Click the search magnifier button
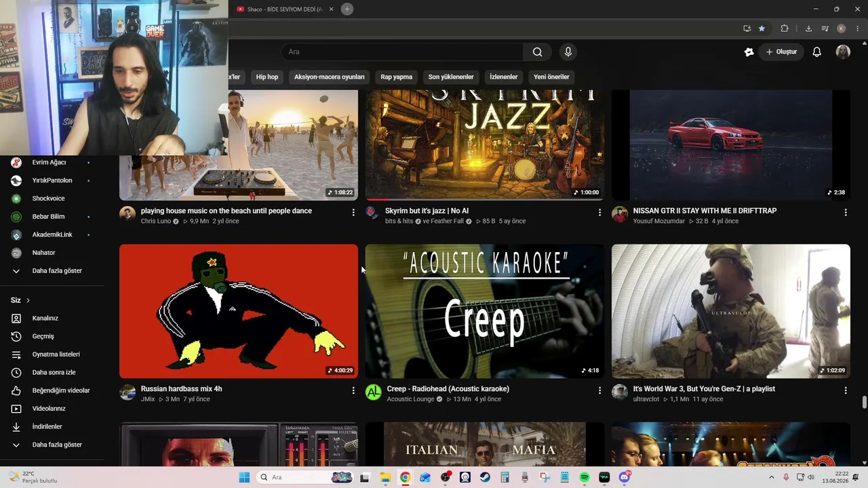The image size is (868, 488). [537, 52]
